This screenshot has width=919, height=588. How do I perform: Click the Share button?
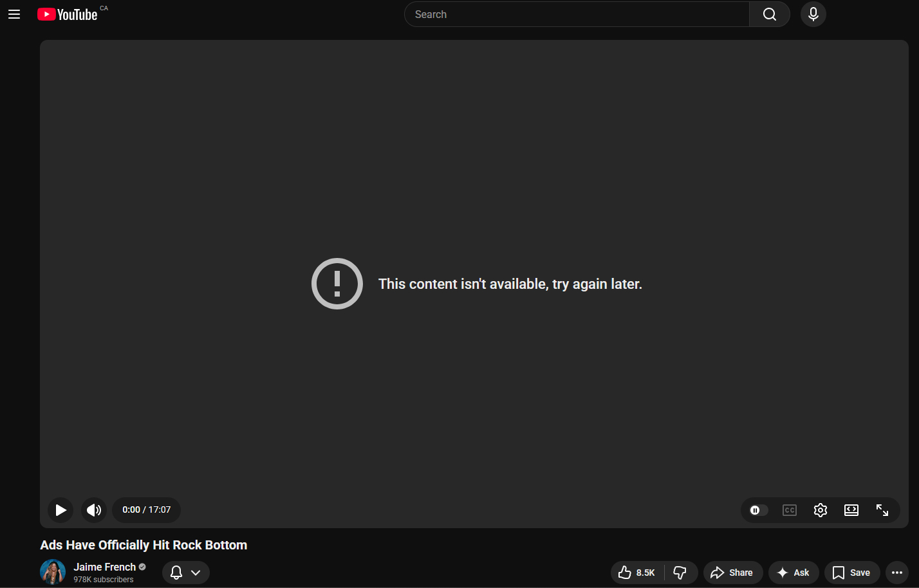click(732, 573)
